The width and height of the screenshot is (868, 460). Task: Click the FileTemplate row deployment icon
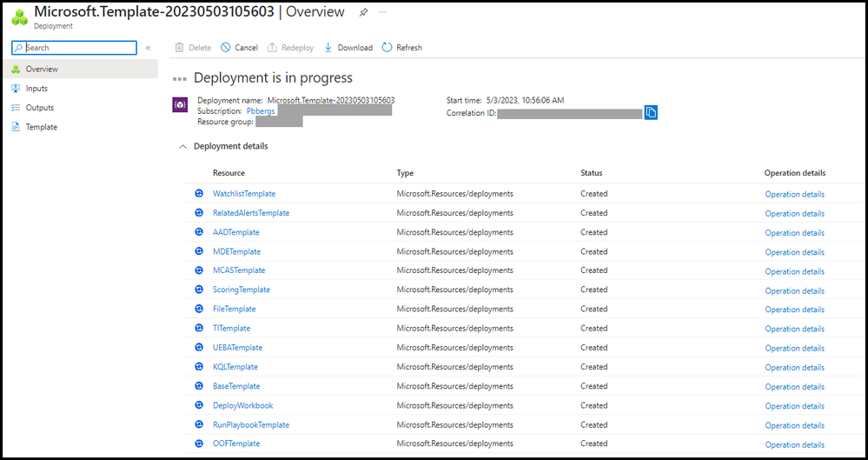199,309
